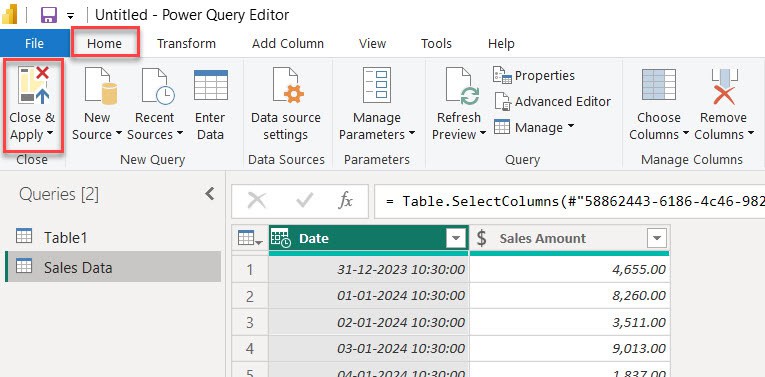765x377 pixels.
Task: Click the Close & Apply icon
Action: 34,85
